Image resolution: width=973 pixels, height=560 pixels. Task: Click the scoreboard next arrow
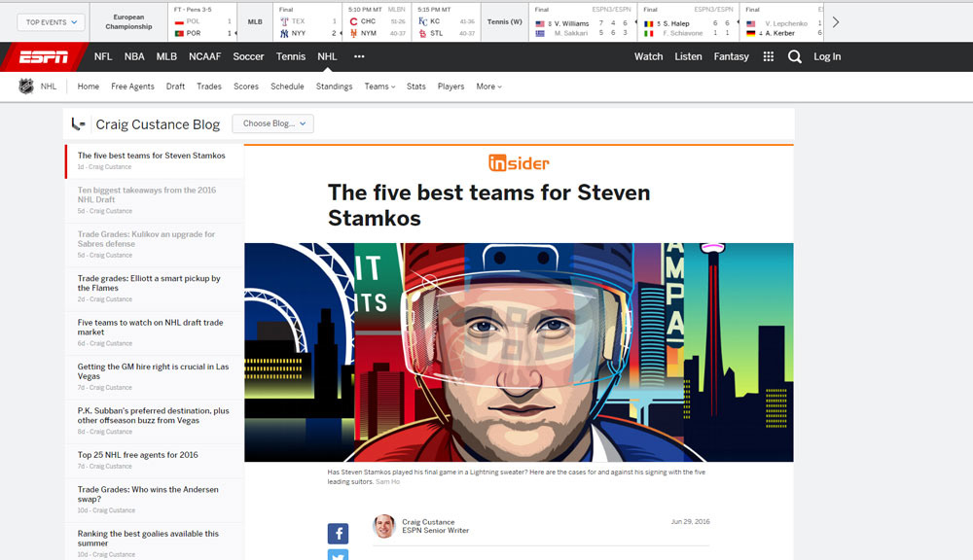pyautogui.click(x=835, y=22)
